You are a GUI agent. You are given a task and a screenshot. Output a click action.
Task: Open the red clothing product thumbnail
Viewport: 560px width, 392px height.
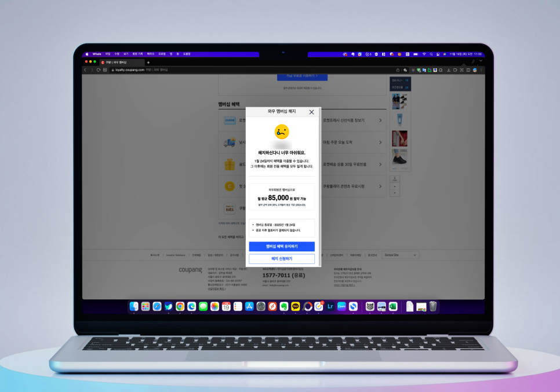click(399, 138)
